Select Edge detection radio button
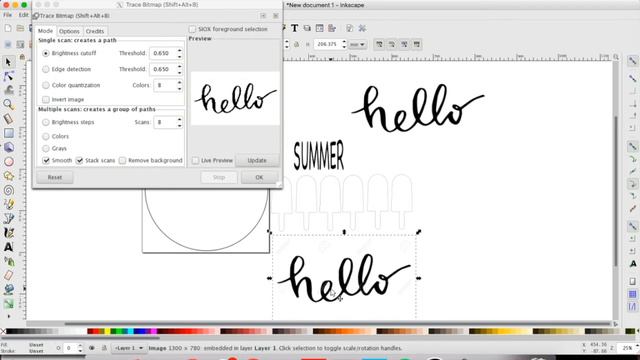This screenshot has width=640, height=360. 46,69
